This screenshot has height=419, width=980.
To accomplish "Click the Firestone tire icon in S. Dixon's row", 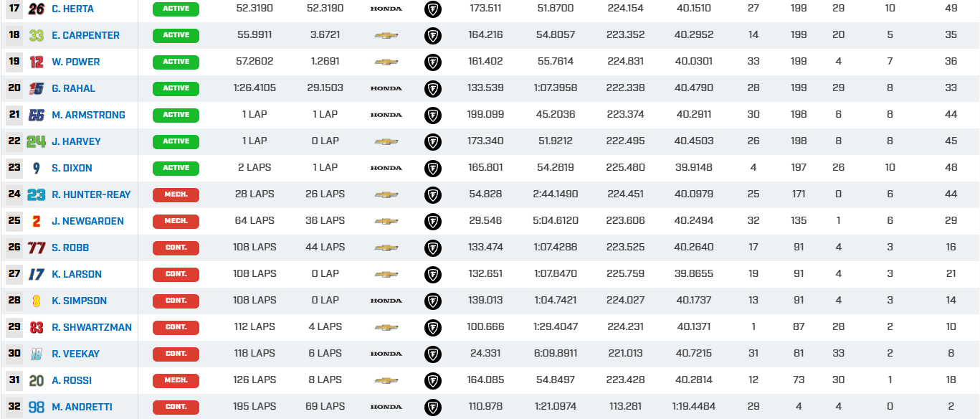I will click(433, 168).
